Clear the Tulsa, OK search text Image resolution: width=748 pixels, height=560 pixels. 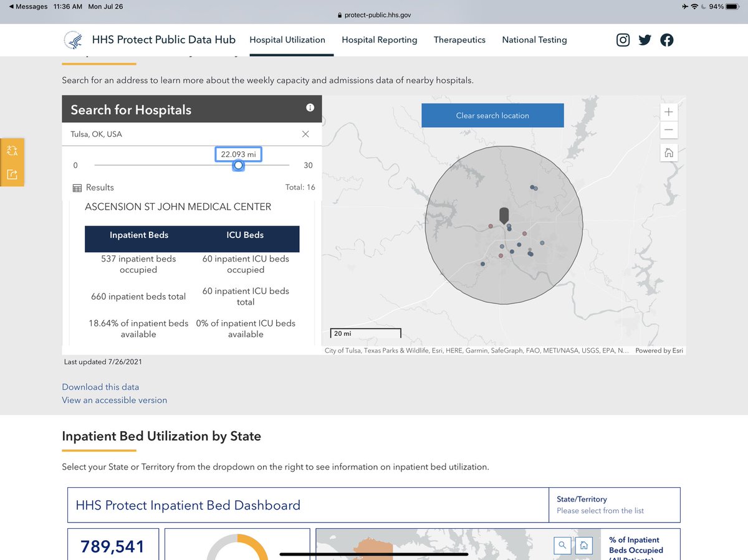[305, 134]
